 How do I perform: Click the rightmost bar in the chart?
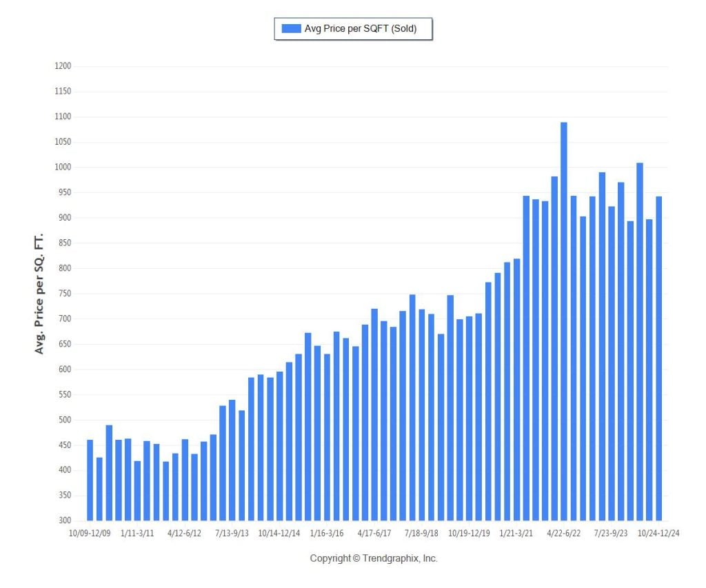tap(659, 358)
